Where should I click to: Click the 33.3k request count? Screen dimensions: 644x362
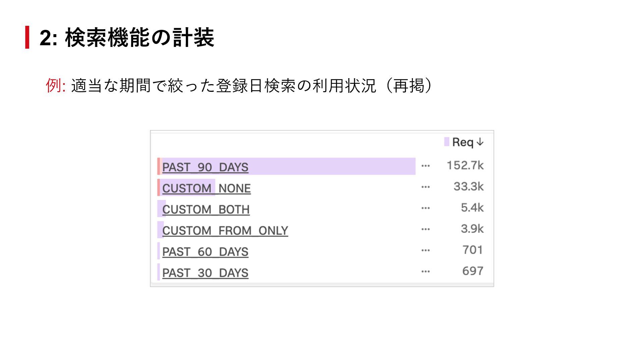tap(468, 186)
